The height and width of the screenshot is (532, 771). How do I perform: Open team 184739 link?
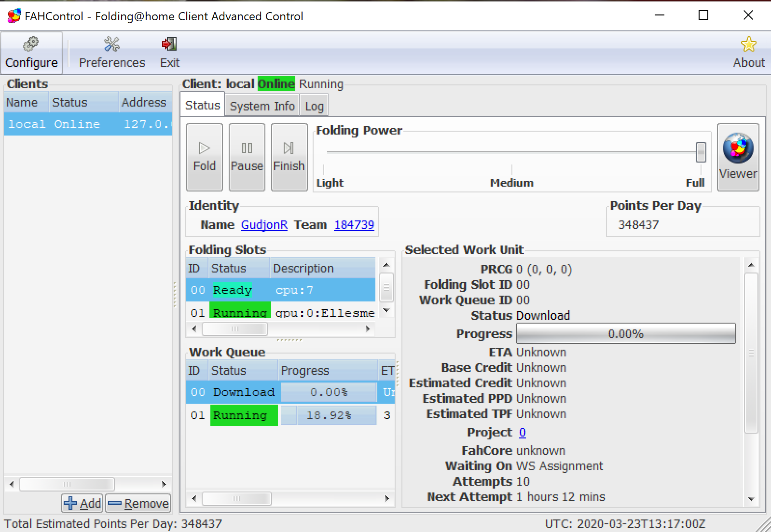click(x=354, y=225)
